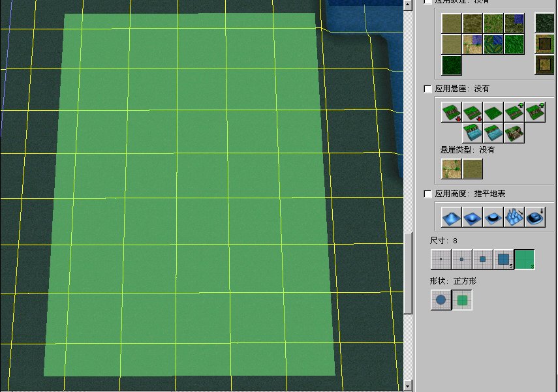558x392 pixels.
Task: Select the circle brush shape
Action: tap(441, 300)
